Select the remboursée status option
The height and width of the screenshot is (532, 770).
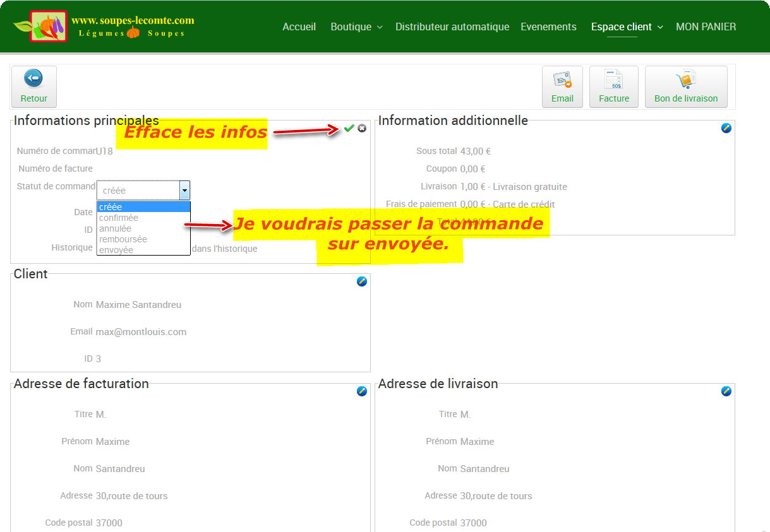pos(143,239)
